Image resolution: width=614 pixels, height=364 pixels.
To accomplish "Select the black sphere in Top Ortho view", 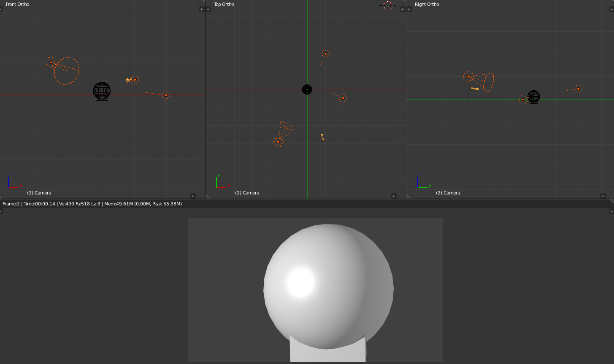I will pos(307,89).
